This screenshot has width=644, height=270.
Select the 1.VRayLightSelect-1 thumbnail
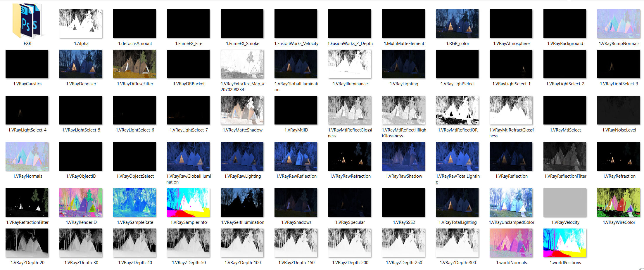(511, 64)
